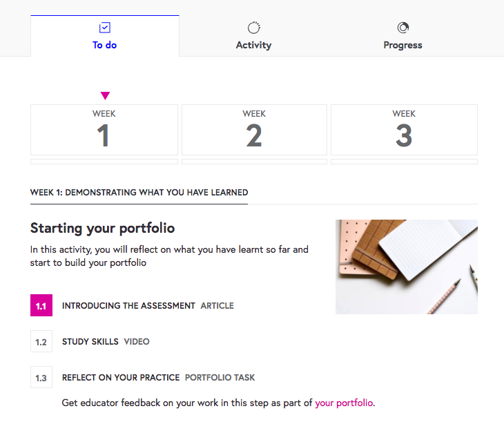Click the progress bar under Week 3
504x422 pixels.
(x=404, y=162)
